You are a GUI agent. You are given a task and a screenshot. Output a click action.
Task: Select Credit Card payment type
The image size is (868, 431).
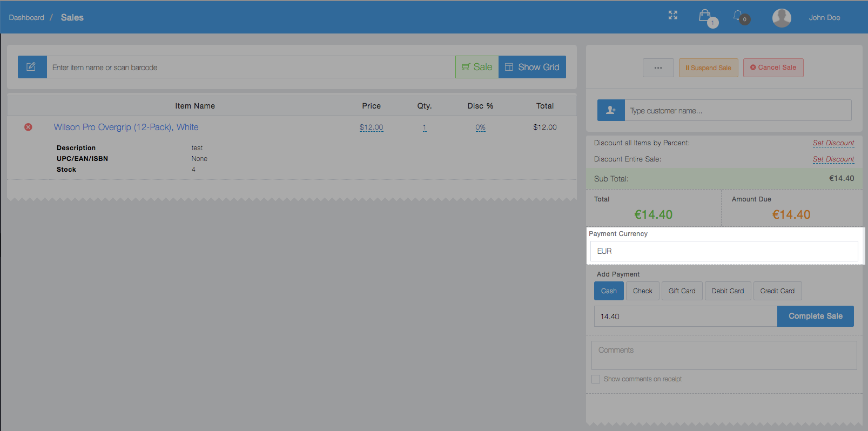point(777,291)
